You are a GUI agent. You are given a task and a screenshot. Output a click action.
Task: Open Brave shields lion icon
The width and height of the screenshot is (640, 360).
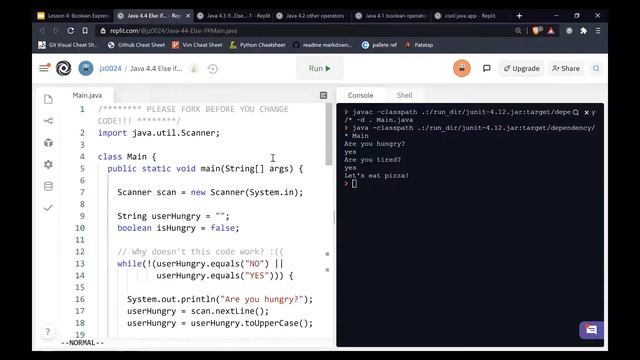[x=536, y=31]
